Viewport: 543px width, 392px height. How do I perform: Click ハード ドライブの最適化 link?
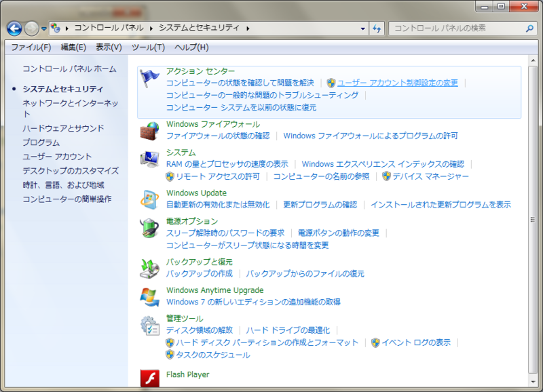click(x=288, y=330)
